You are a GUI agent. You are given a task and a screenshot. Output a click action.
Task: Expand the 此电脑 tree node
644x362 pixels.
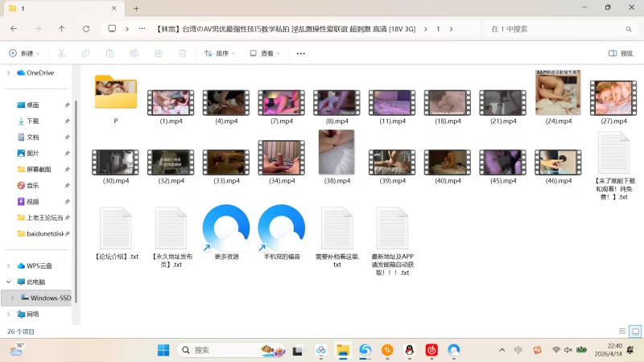(9, 282)
